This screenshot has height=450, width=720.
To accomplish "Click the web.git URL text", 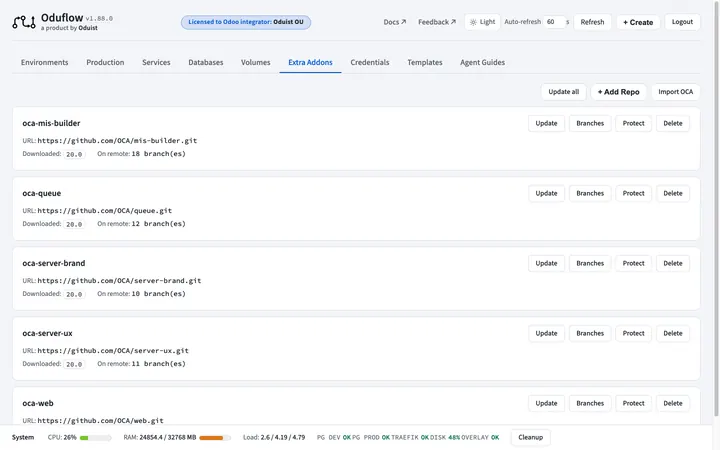I will tap(101, 421).
